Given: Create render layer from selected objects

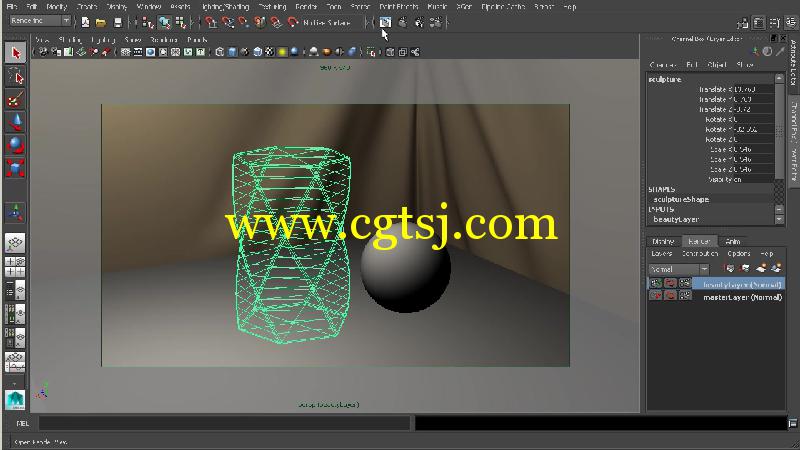Looking at the screenshot, I should pos(776,268).
